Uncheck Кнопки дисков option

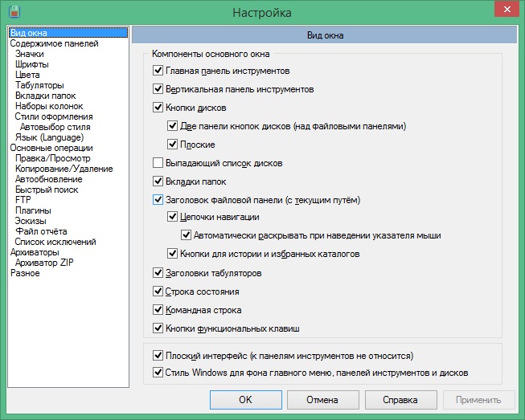[158, 108]
